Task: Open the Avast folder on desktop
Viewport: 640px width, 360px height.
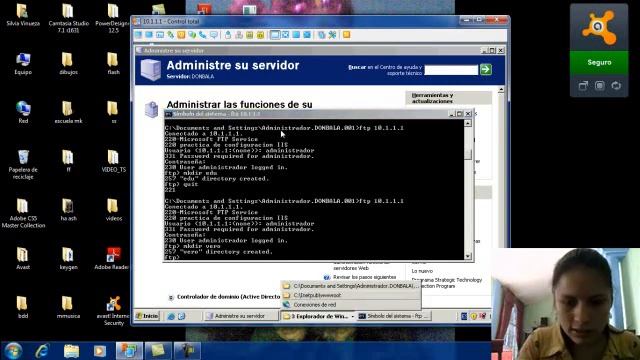Action: [23, 259]
